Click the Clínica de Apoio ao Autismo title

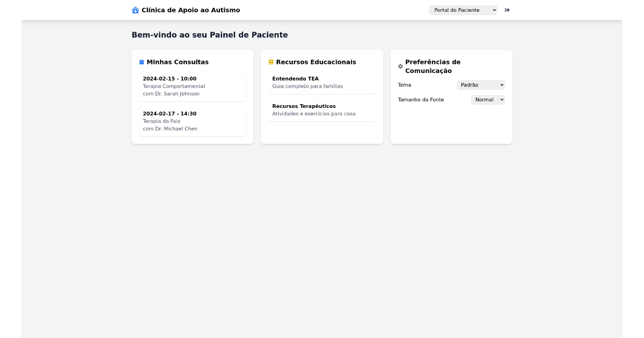click(x=190, y=10)
